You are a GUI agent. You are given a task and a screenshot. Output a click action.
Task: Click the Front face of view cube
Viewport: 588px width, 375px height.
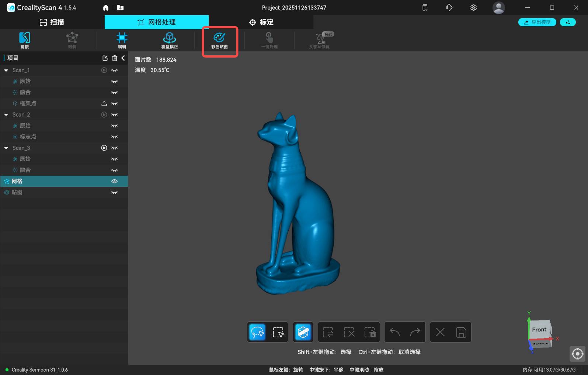(539, 330)
